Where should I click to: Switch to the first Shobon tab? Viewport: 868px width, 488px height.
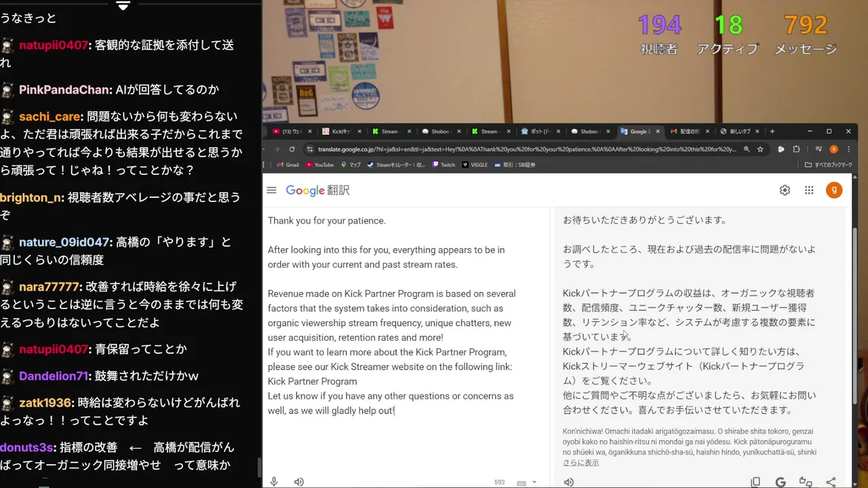[x=439, y=131]
